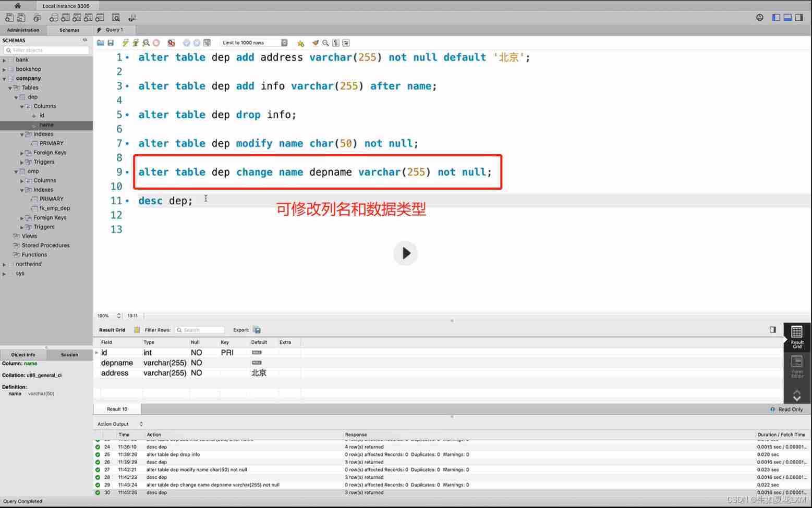Select fk_emp_dep index item
Viewport: 812px width, 508px height.
[x=55, y=208]
